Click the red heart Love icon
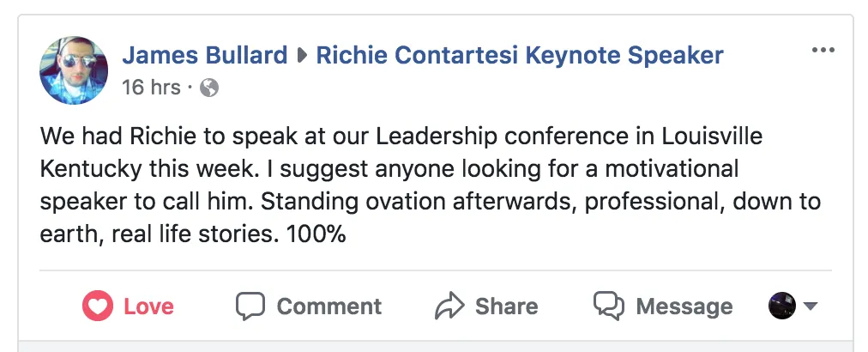This screenshot has height=352, width=868. [98, 306]
